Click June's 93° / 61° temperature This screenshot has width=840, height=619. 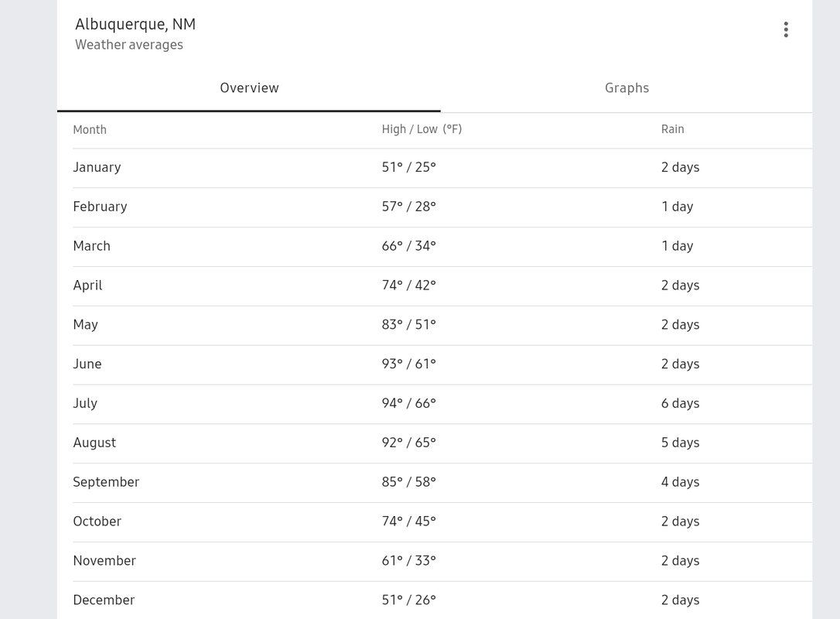408,364
